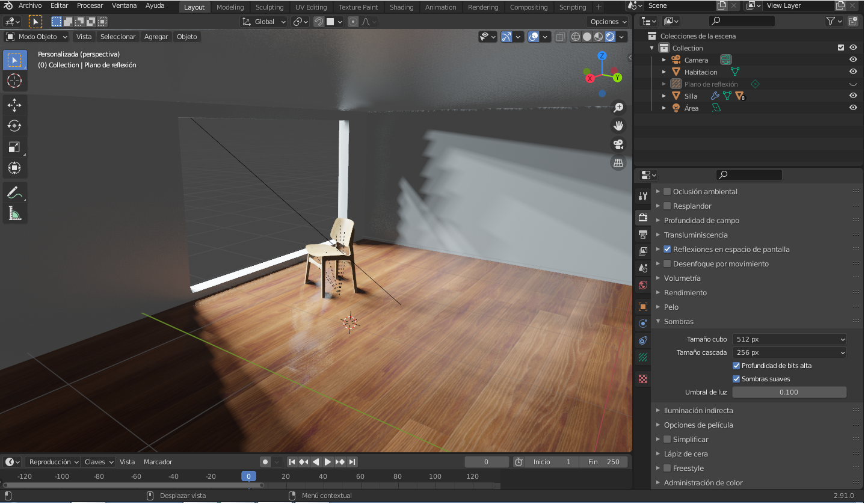Open the Output properties tab icon
865x504 pixels.
click(x=643, y=234)
